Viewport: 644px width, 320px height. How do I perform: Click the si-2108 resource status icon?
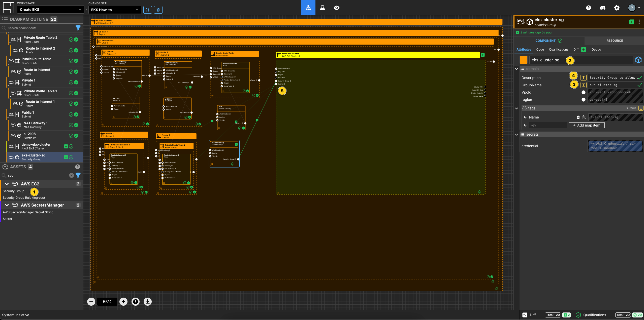click(x=76, y=136)
